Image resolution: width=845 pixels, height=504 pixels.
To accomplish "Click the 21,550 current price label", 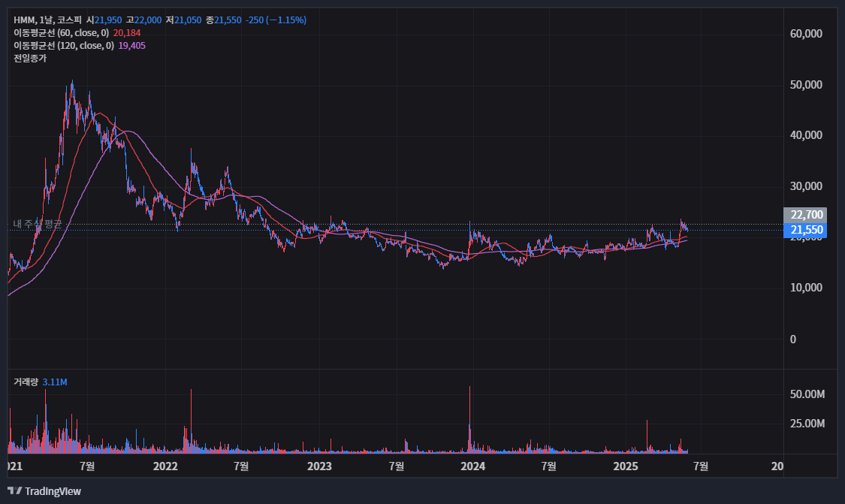I will tap(806, 230).
